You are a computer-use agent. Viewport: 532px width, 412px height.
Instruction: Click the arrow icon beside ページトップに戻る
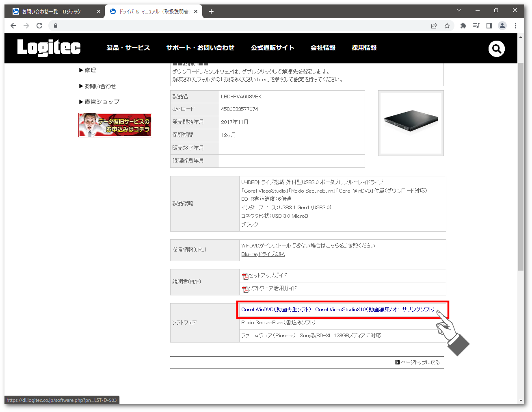click(x=397, y=362)
